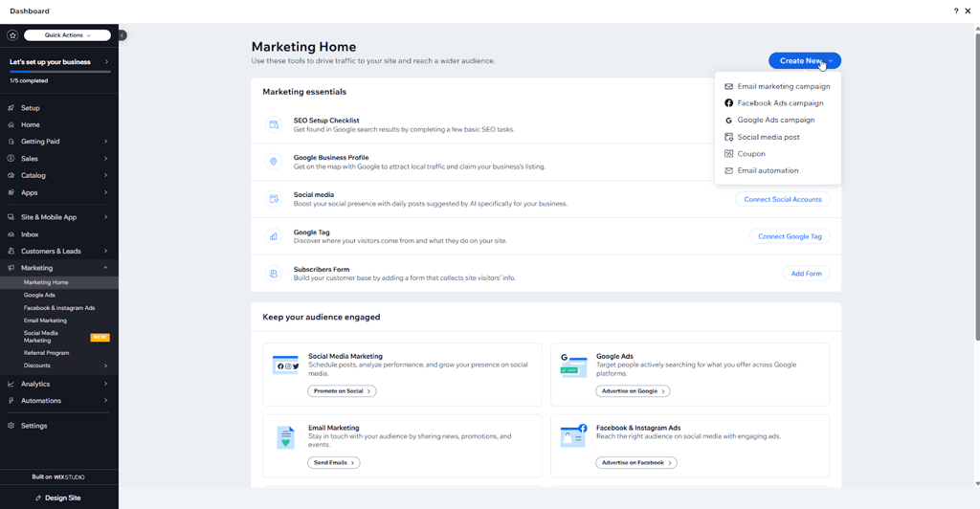
Task: Open the Quick Actions dropdown
Action: pyautogui.click(x=68, y=35)
